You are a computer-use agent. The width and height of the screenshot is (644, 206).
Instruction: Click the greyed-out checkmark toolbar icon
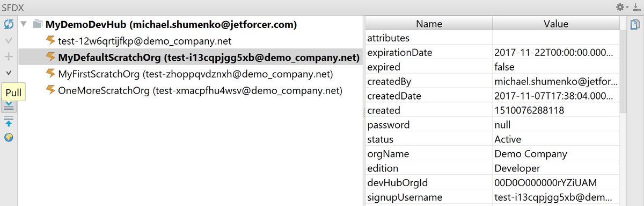pyautogui.click(x=9, y=41)
